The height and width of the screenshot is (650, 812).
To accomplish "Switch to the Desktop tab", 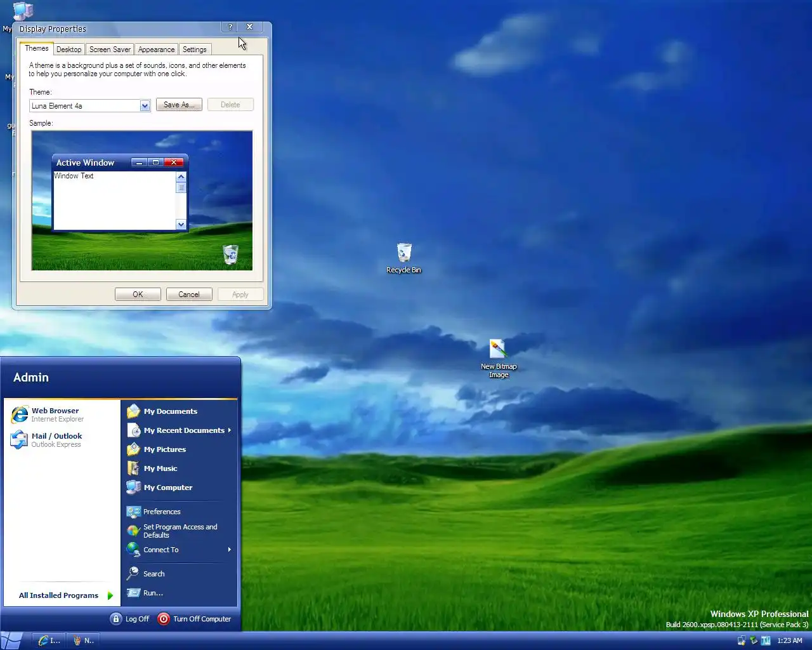I will click(69, 50).
